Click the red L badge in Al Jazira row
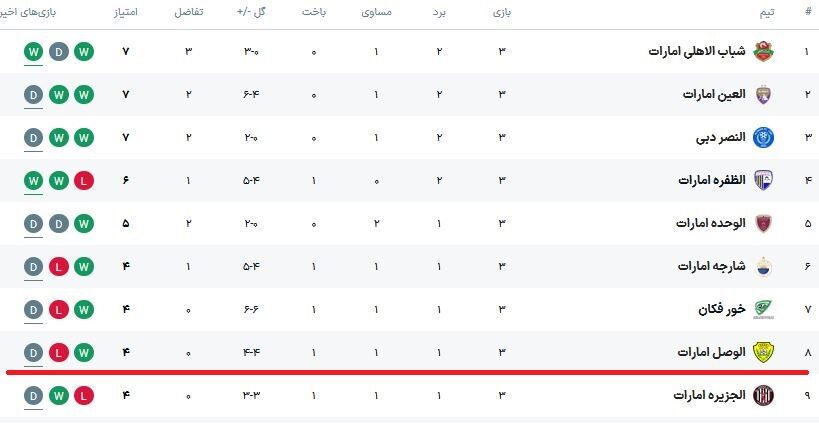Screen dimensions: 819x423 (x=83, y=395)
